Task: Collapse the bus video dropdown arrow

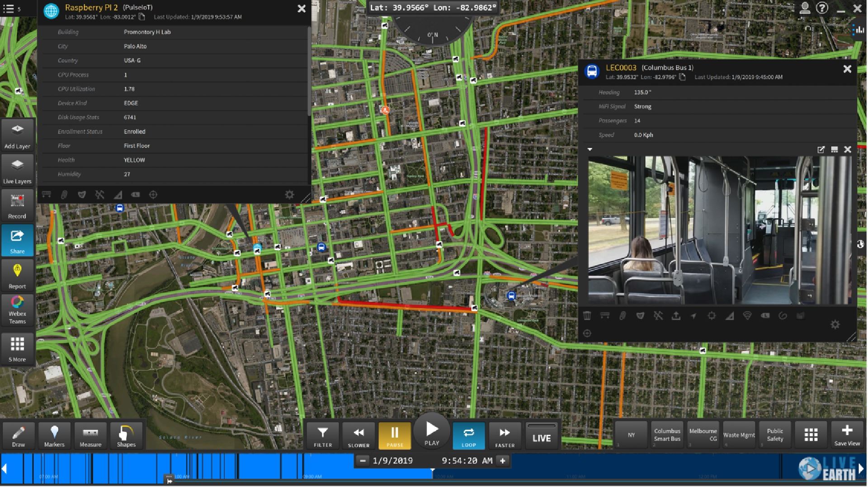Action: click(x=590, y=149)
